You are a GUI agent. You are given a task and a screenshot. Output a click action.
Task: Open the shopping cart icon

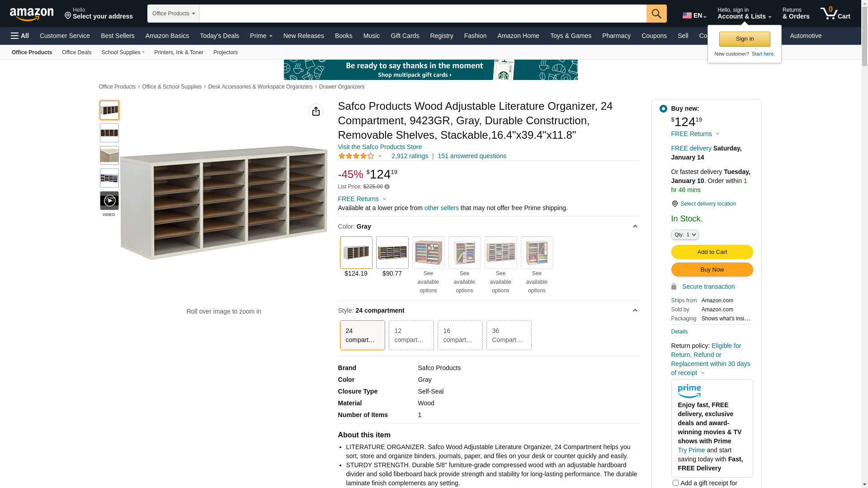tap(835, 14)
